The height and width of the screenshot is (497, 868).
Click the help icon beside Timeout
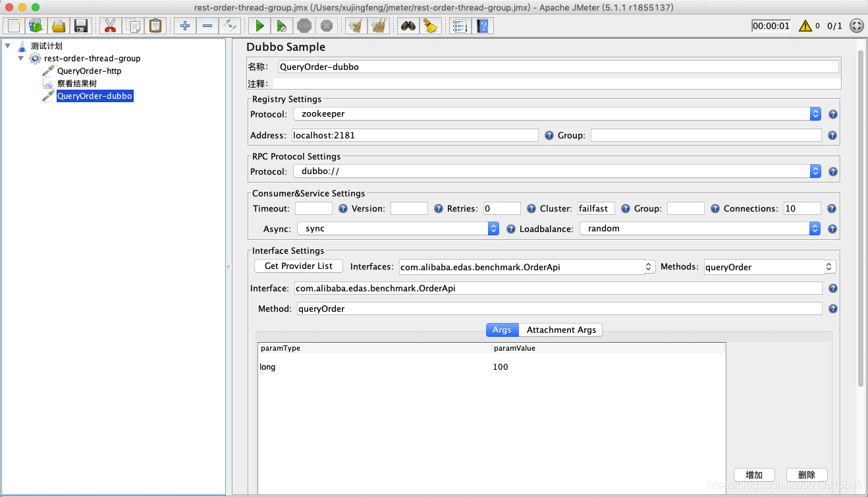[x=342, y=208]
